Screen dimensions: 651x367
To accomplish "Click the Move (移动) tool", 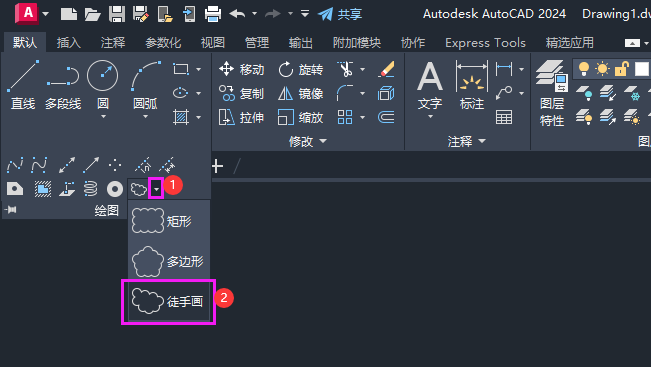I will click(x=242, y=69).
